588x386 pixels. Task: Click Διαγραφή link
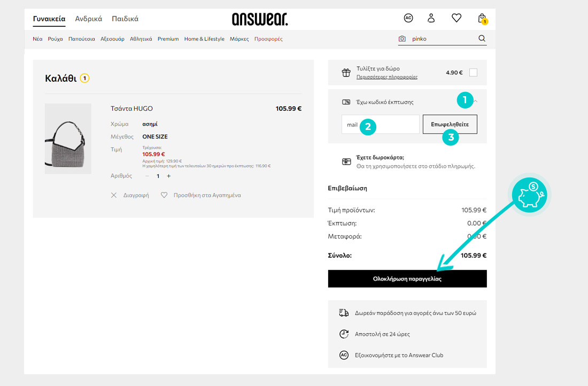click(x=136, y=195)
